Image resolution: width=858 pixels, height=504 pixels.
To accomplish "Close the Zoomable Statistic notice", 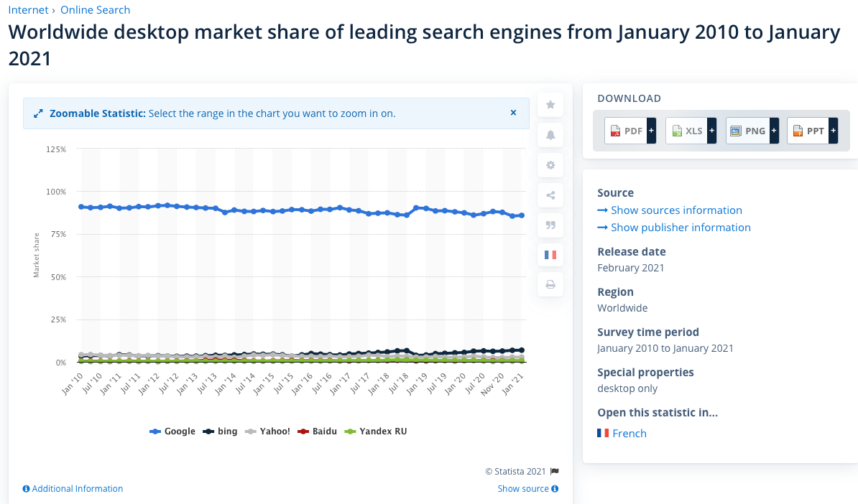I will [513, 113].
